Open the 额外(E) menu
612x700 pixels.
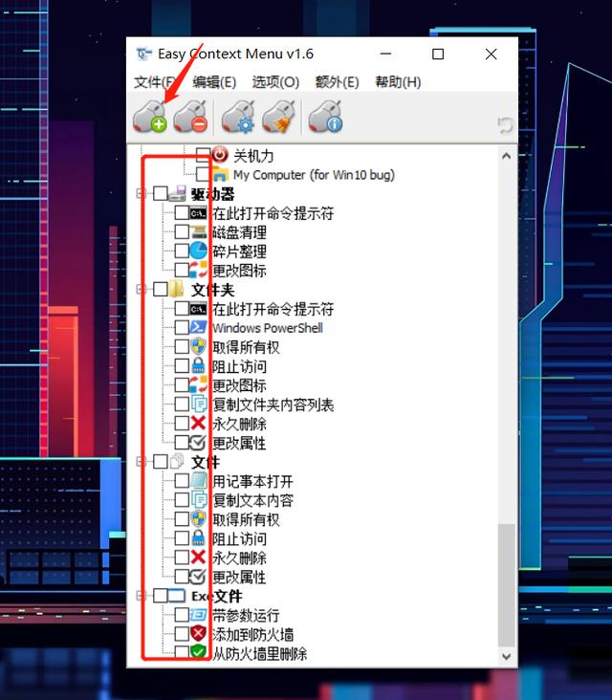337,82
